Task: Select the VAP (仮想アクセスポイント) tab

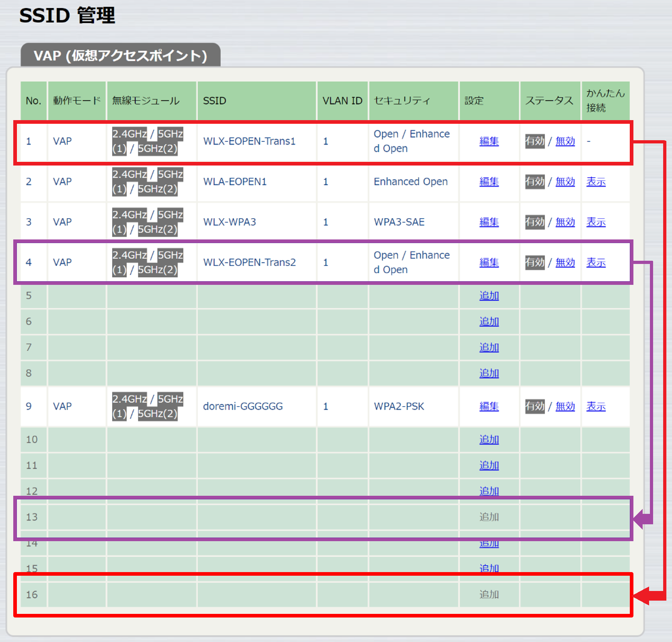Action: point(120,55)
